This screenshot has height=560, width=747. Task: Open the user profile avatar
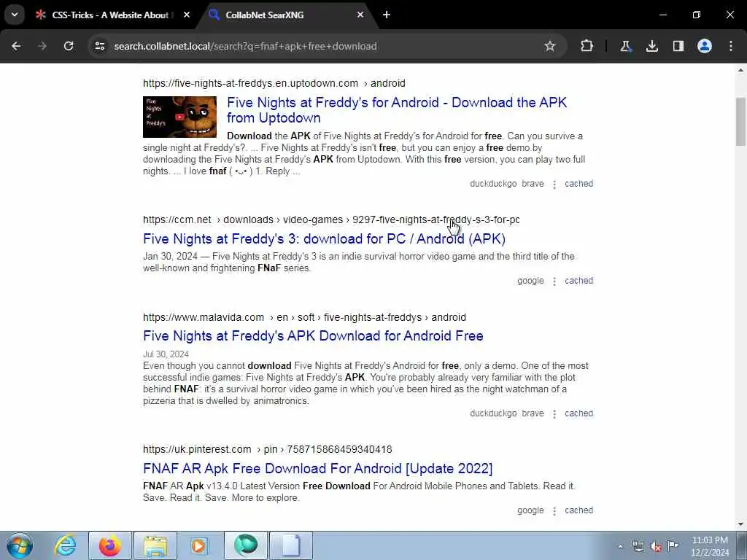[x=705, y=46]
